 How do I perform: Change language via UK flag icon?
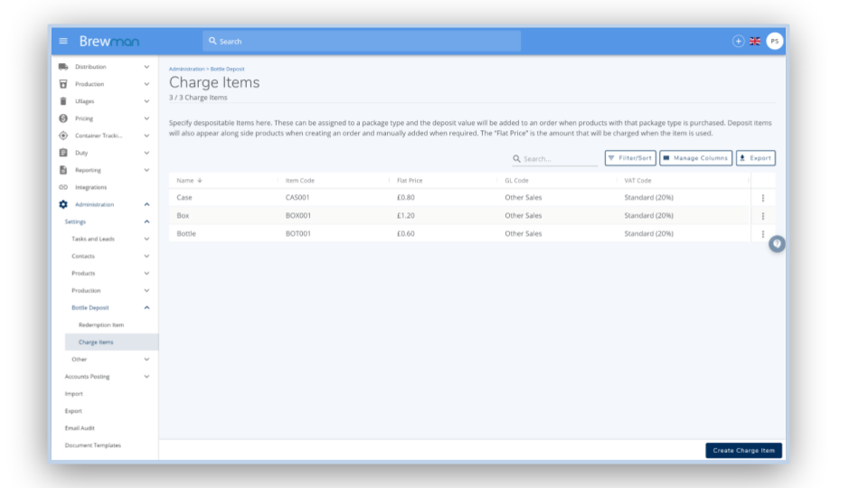[754, 41]
